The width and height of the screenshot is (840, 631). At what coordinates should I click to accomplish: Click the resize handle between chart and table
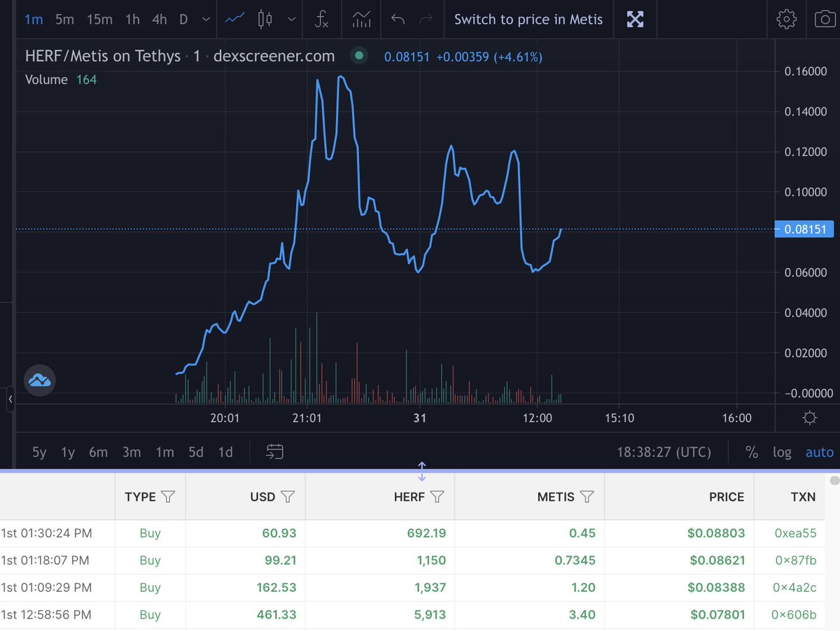(422, 471)
